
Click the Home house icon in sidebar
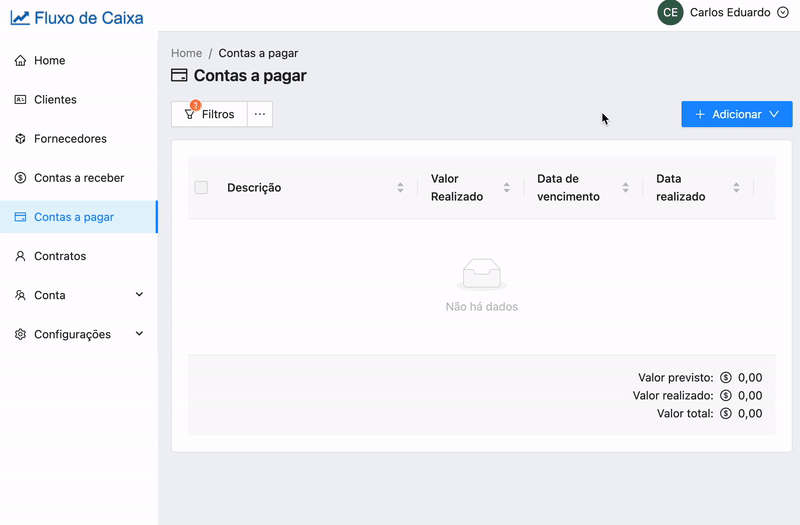click(x=20, y=61)
